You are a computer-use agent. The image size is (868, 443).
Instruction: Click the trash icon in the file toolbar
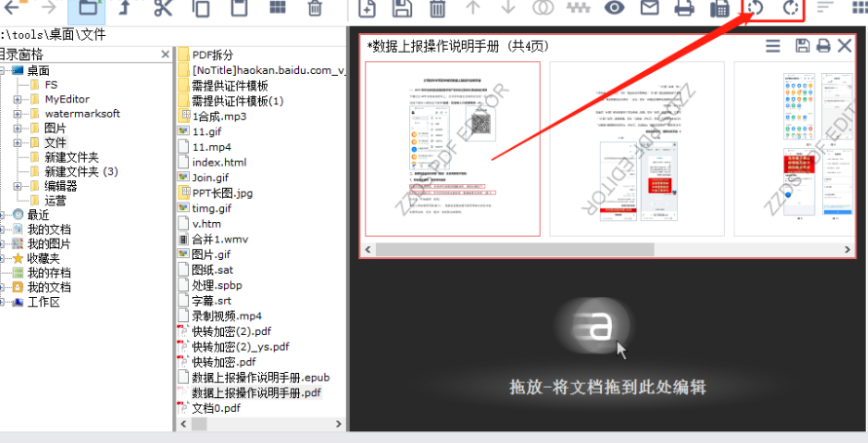tap(315, 8)
